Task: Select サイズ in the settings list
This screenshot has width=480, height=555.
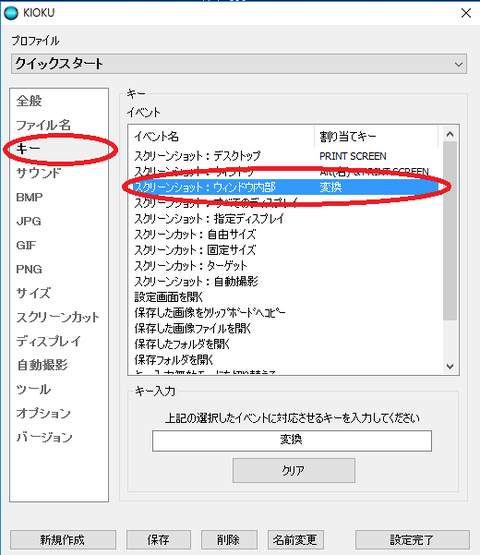Action: (33, 293)
